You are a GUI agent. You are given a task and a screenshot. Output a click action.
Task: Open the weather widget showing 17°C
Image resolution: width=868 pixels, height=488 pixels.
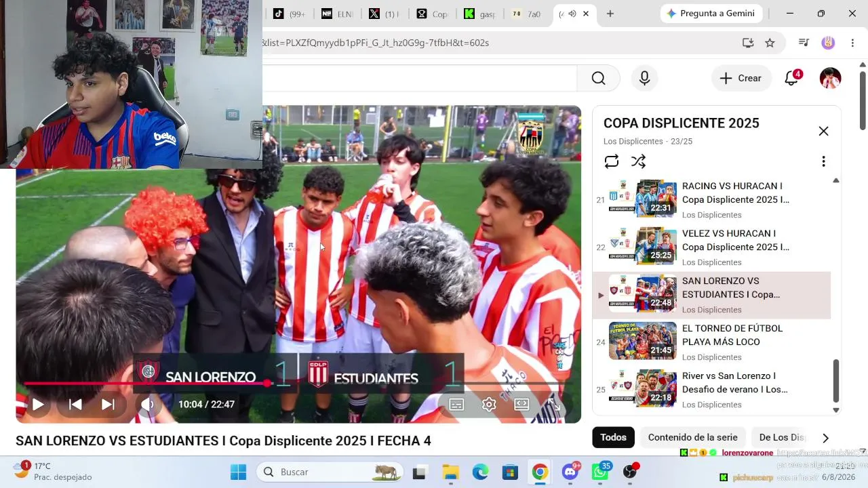(x=53, y=471)
